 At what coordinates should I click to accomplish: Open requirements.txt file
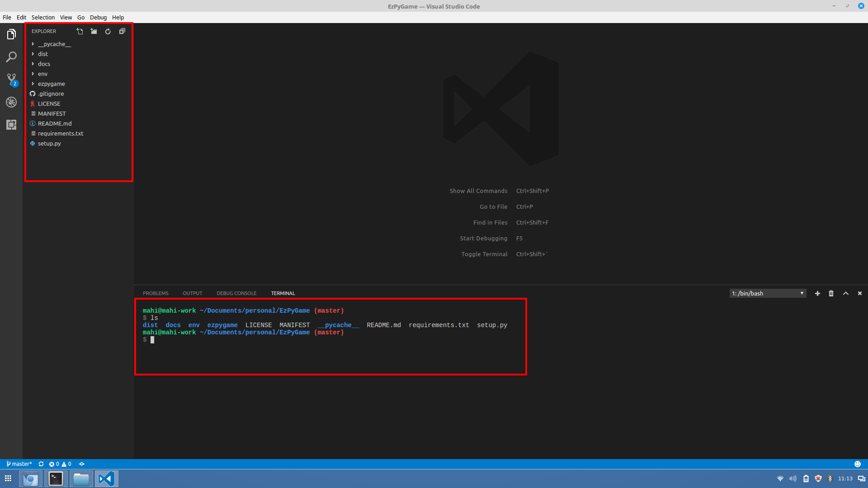pos(78,133)
